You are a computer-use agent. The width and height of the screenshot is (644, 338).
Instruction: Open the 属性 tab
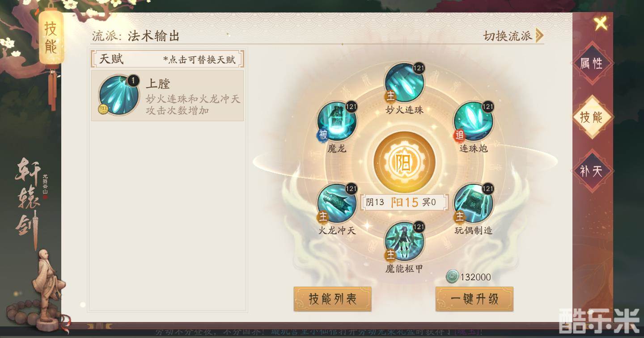coord(592,63)
